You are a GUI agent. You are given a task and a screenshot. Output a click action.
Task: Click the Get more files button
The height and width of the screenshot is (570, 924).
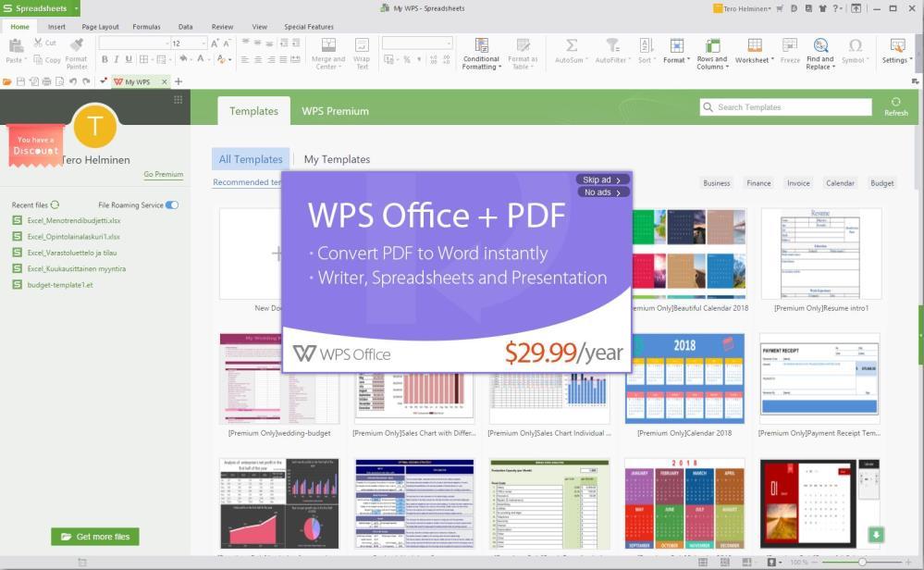95,537
